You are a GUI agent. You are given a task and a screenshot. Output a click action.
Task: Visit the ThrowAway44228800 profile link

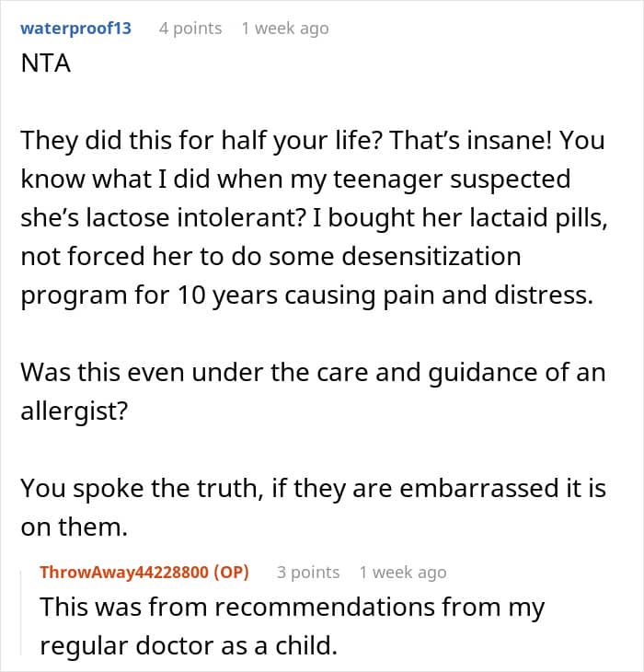click(124, 573)
